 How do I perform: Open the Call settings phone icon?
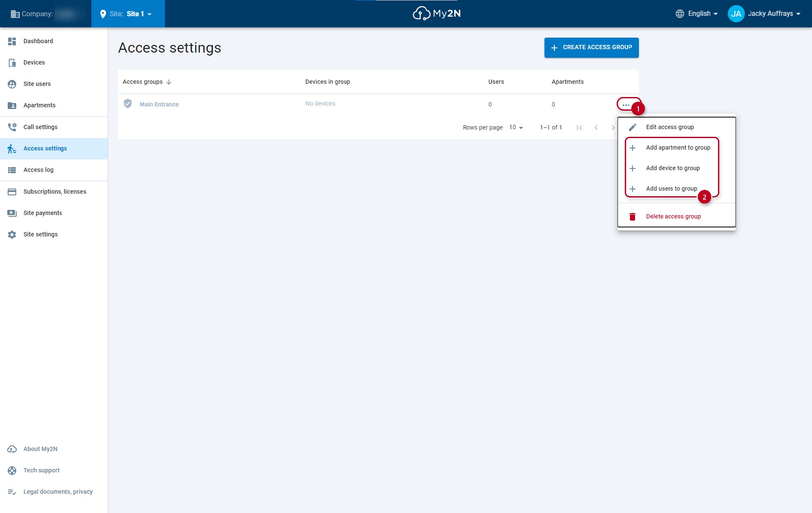12,127
